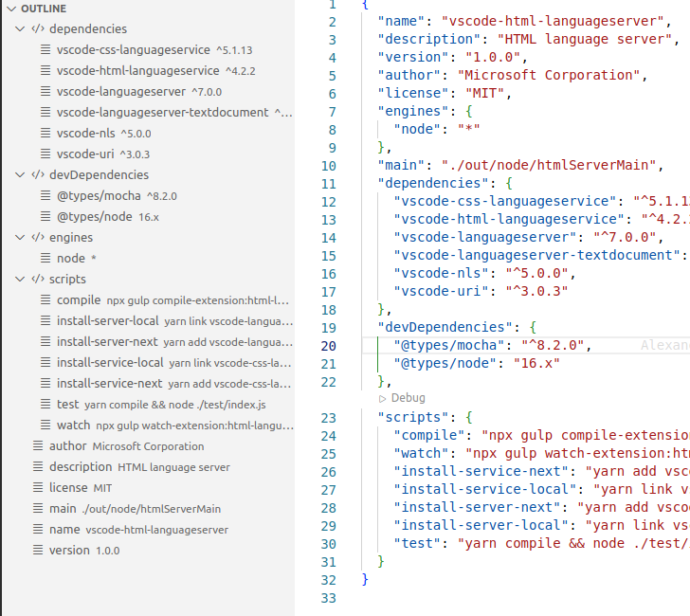The image size is (690, 616).
Task: Collapse the scripts outline node
Action: click(20, 280)
